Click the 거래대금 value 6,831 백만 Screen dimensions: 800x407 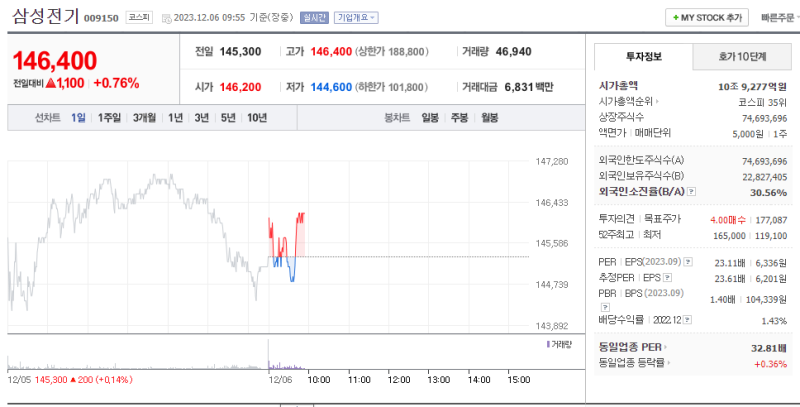[x=529, y=87]
